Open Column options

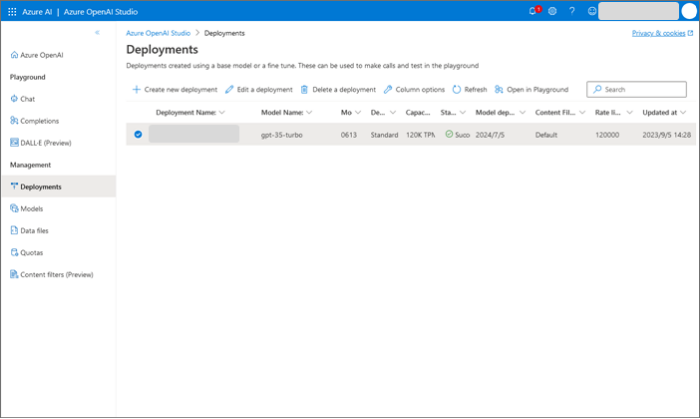[414, 90]
